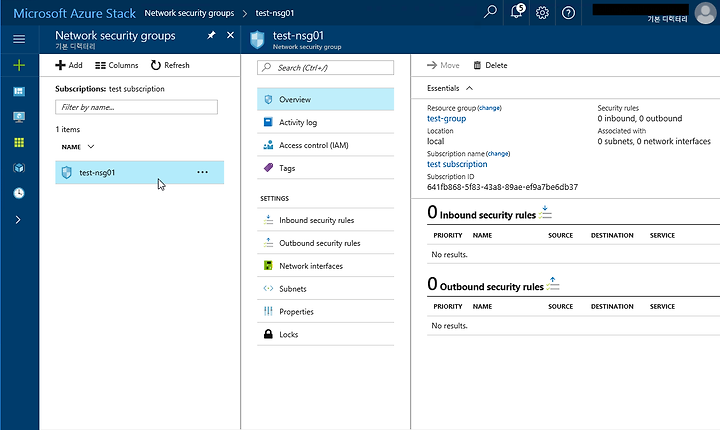Click the purple Tags icon
The width and height of the screenshot is (720, 430).
point(268,168)
